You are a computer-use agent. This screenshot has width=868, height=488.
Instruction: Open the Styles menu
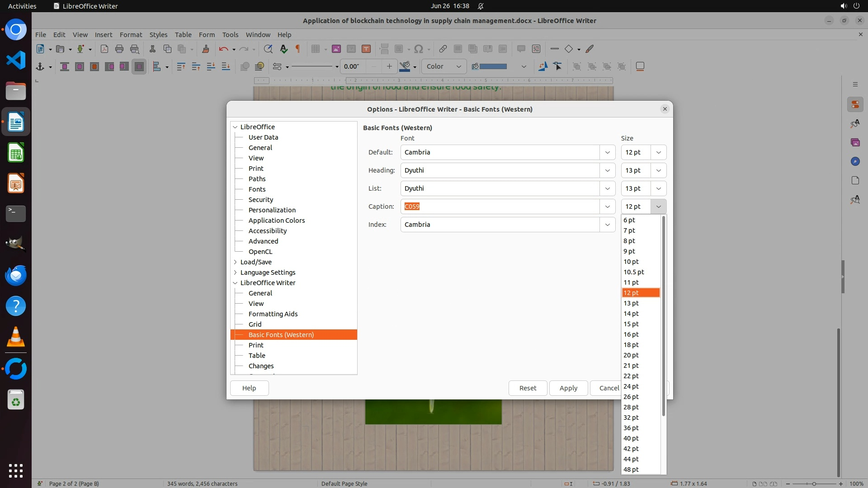158,34
